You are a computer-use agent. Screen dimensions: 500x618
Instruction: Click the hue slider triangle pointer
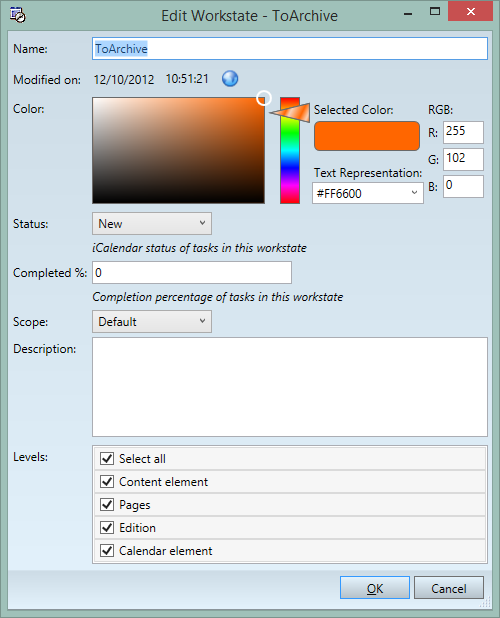(x=290, y=112)
